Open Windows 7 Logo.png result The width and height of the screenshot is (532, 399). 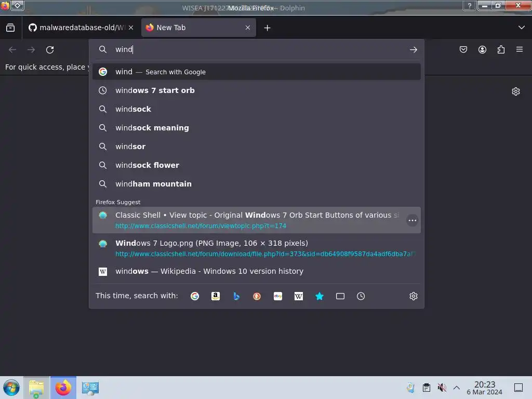click(x=257, y=248)
